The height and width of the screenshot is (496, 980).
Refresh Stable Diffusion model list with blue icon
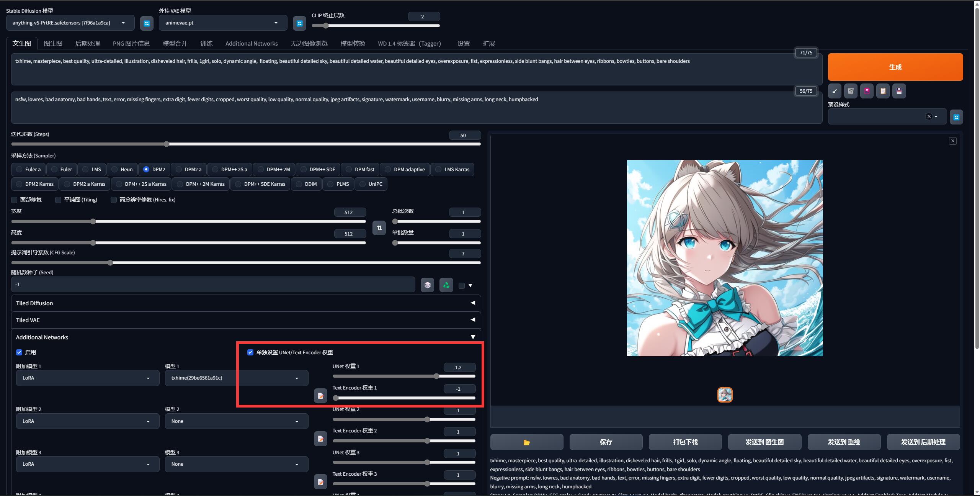click(147, 23)
